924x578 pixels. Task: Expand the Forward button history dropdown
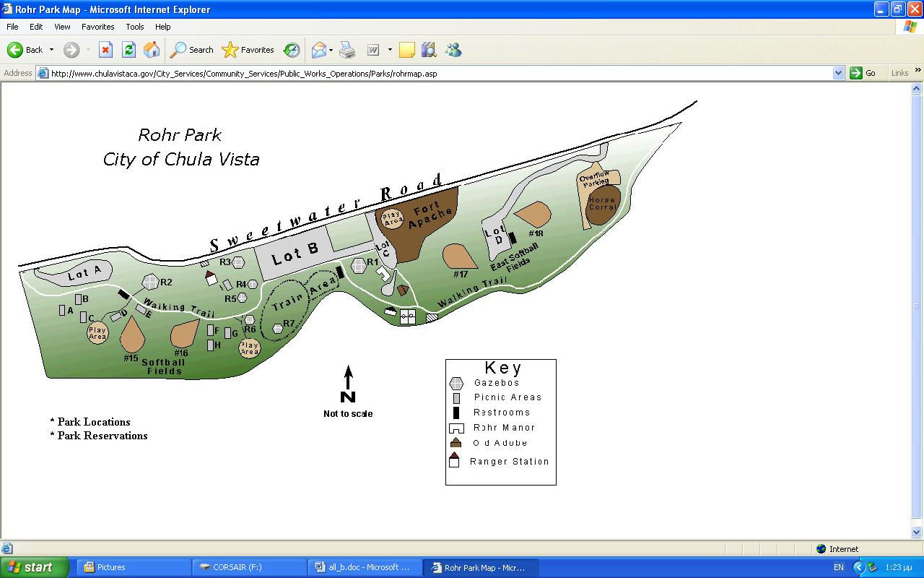click(88, 50)
